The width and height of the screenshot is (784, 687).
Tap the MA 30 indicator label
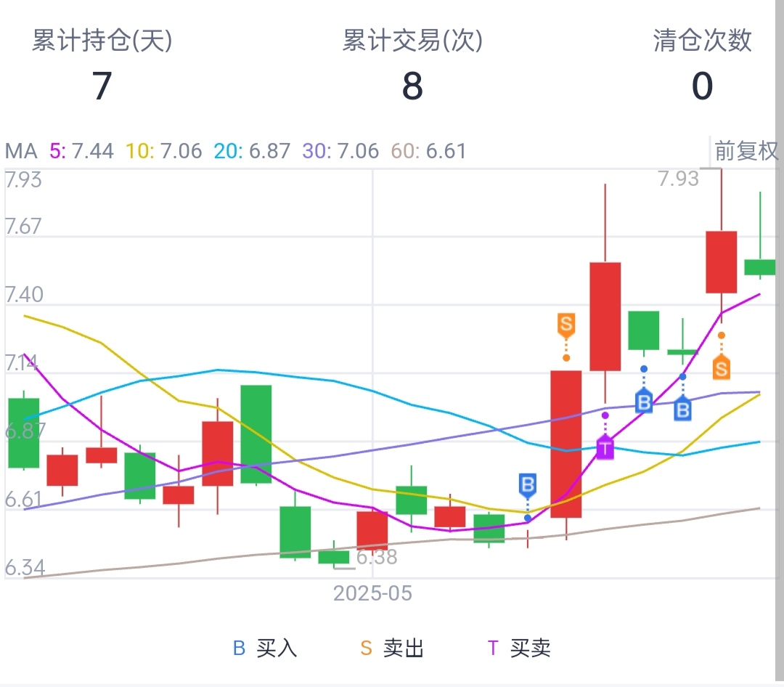tap(341, 151)
